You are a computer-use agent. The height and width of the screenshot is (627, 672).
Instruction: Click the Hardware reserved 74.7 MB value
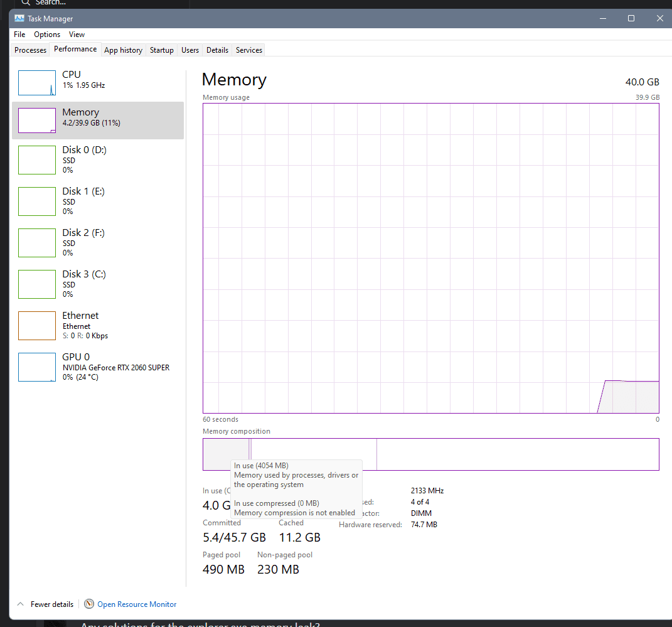coord(424,525)
